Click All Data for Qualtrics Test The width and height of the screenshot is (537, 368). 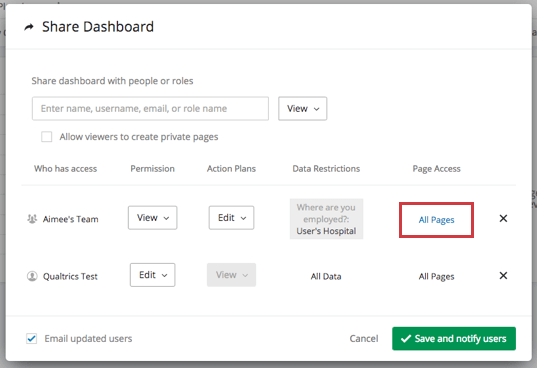pos(326,277)
